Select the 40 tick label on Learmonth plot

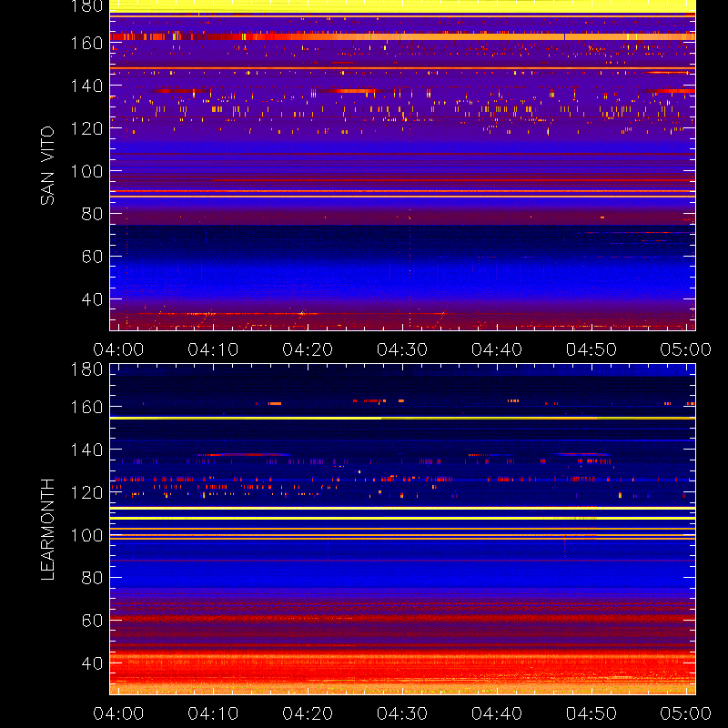92,663
